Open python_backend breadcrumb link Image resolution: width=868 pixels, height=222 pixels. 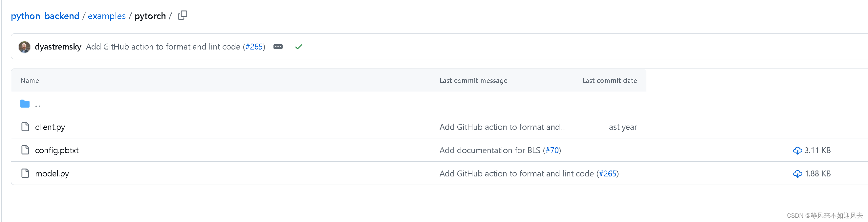[45, 16]
